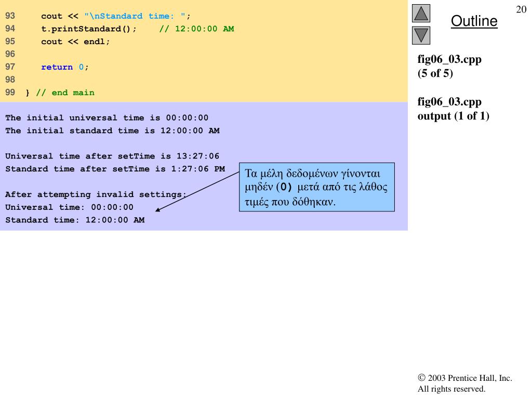
Task: Click the 'return 0;' statement
Action: tap(65, 67)
